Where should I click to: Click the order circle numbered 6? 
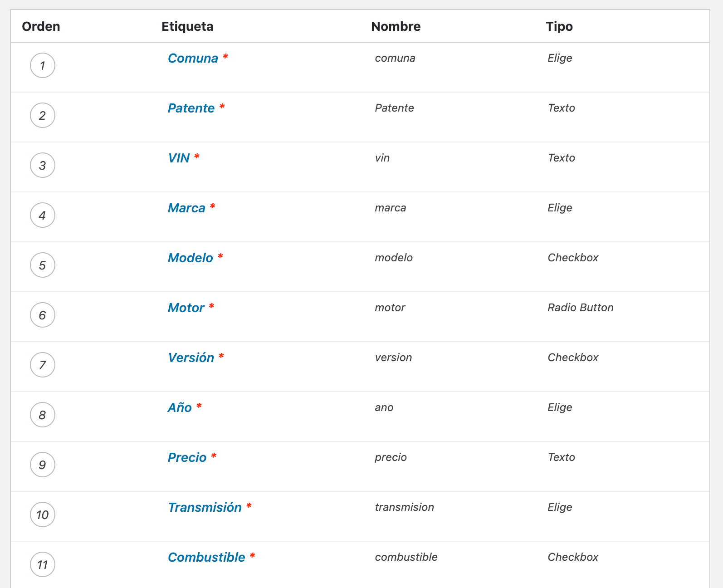pos(43,315)
